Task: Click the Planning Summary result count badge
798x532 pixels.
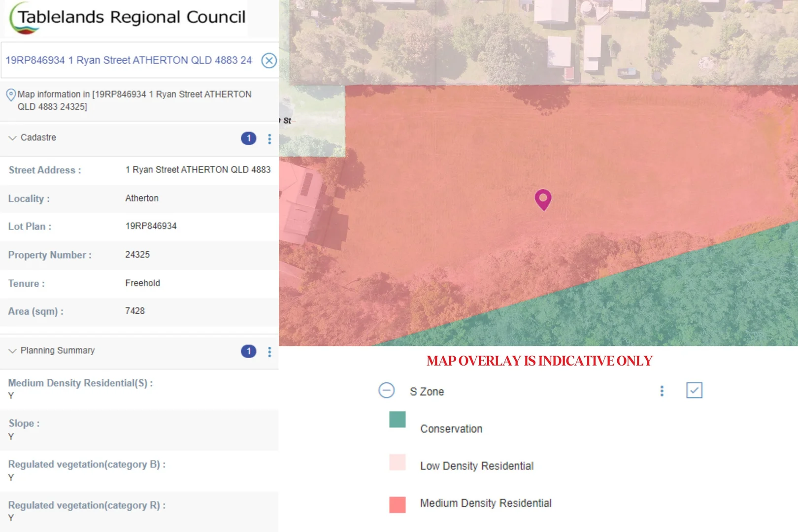Action: click(x=248, y=351)
